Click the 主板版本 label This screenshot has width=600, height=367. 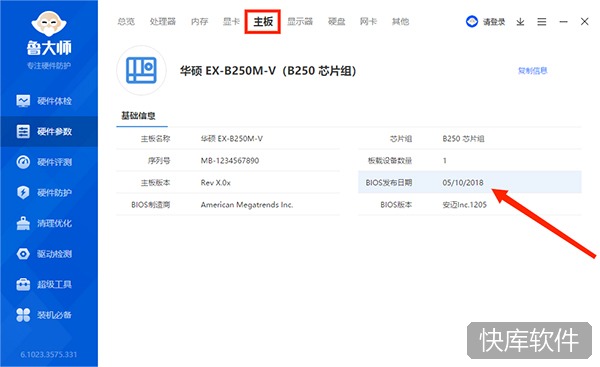tap(155, 183)
